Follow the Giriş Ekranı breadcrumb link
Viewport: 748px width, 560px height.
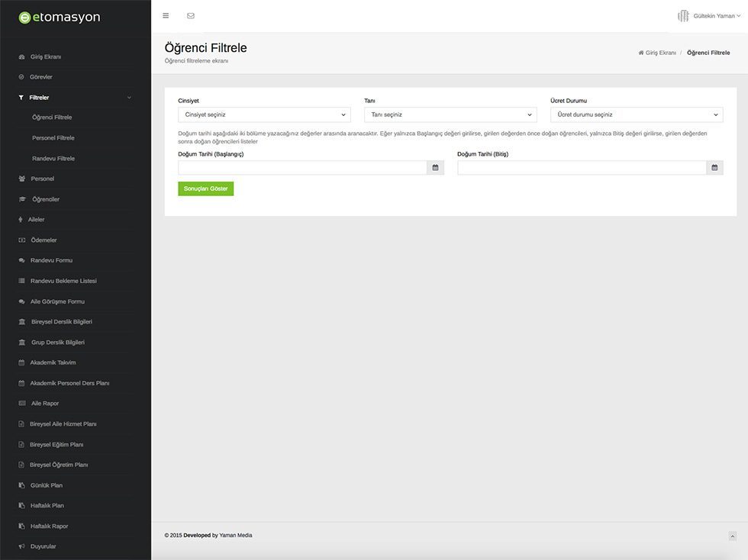tap(661, 53)
